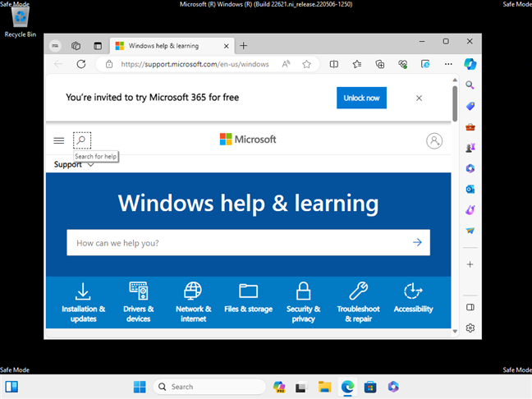Open the Accessibility category

pyautogui.click(x=413, y=297)
